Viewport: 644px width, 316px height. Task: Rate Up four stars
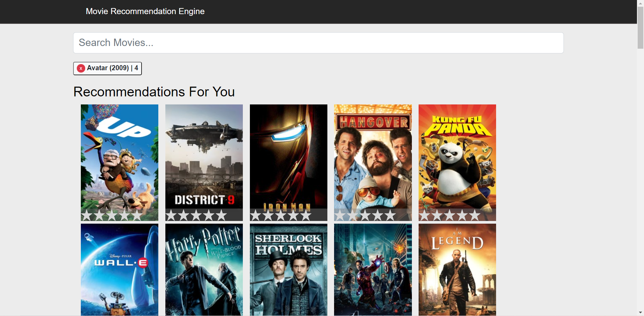125,215
